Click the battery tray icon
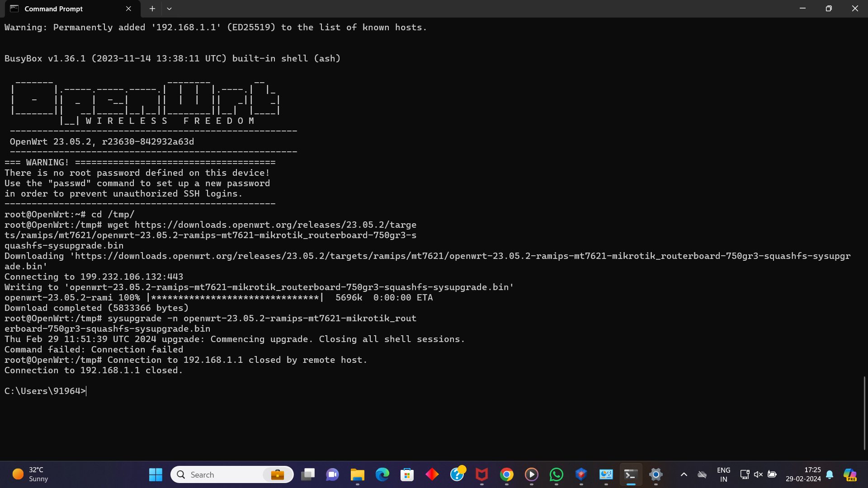This screenshot has width=868, height=488. coord(772,474)
